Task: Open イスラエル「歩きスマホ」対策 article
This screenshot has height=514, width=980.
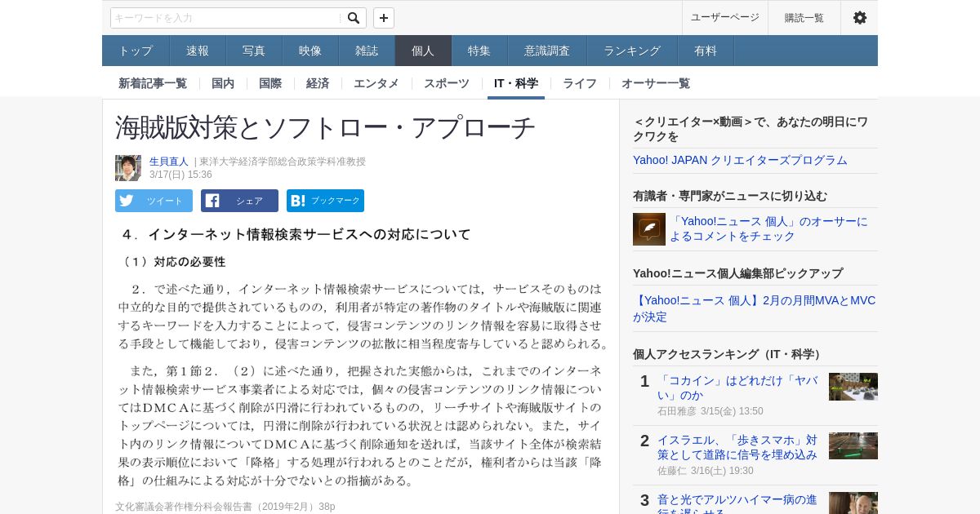Action: pos(738,447)
